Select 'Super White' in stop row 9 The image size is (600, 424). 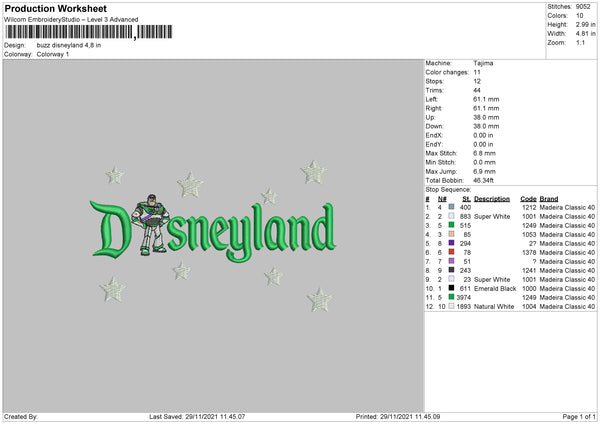coord(492,279)
